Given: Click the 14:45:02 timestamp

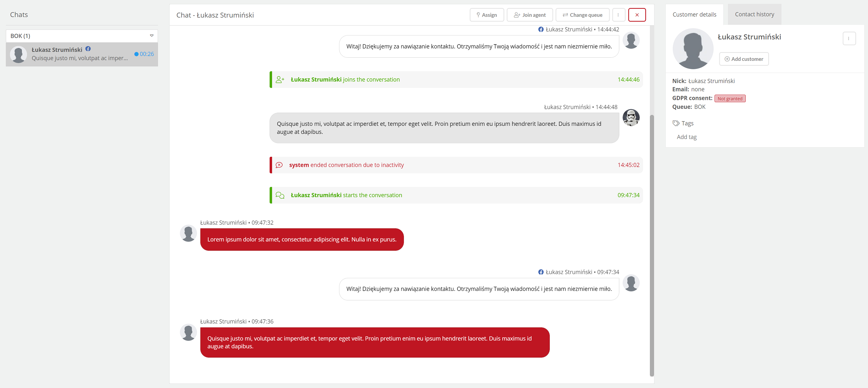Looking at the screenshot, I should click(628, 165).
